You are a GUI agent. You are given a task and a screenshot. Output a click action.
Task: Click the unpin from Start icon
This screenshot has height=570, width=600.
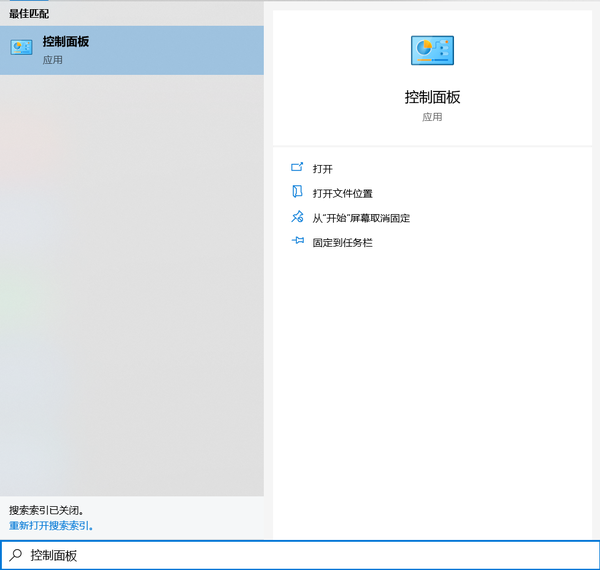pos(297,217)
